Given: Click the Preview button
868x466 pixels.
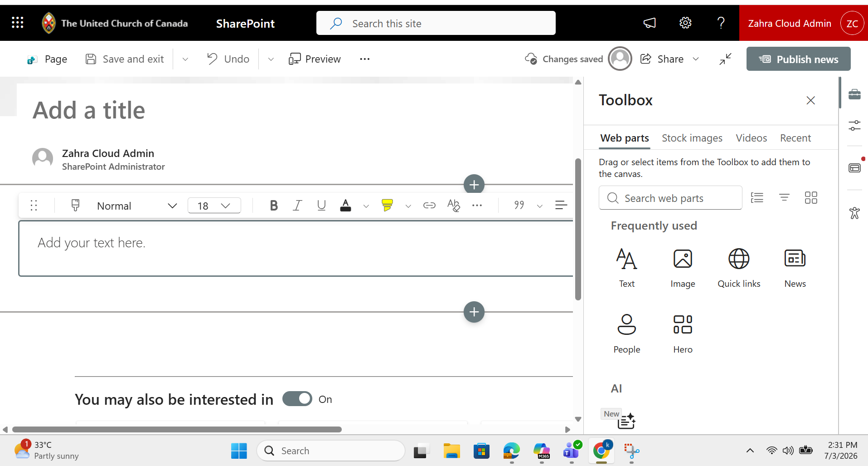Looking at the screenshot, I should pos(315,59).
